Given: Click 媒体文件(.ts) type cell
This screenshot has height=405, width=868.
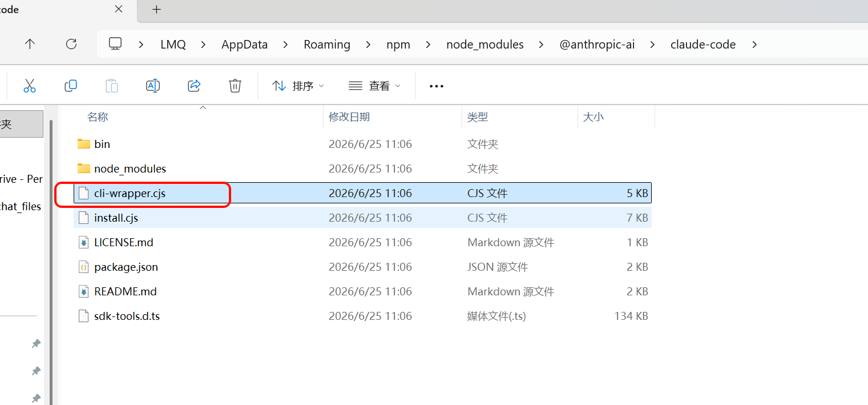Looking at the screenshot, I should point(496,316).
